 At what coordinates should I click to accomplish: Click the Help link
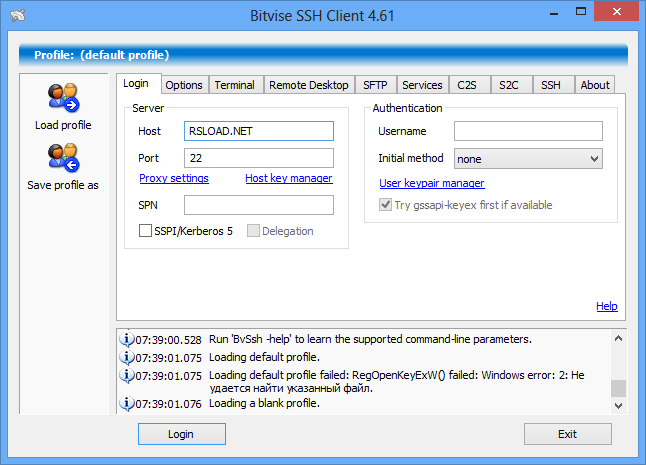coord(607,306)
